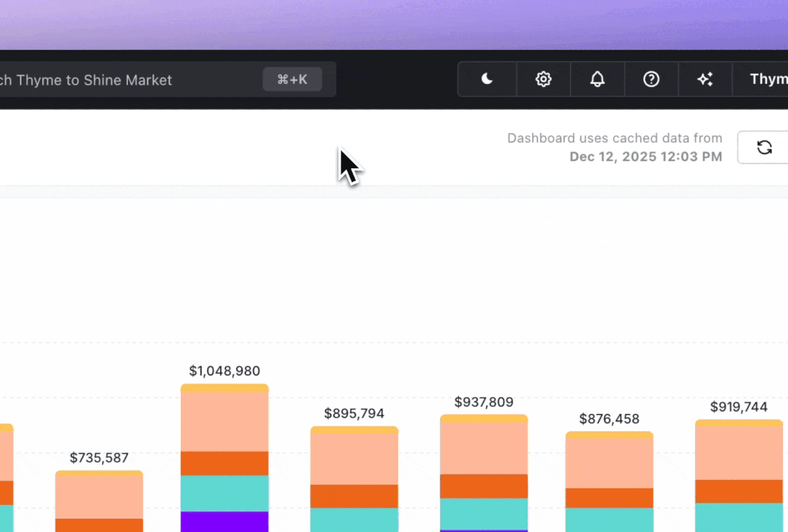The height and width of the screenshot is (532, 788).
Task: Select the teal segment of the $919,744 bar
Action: (x=739, y=517)
